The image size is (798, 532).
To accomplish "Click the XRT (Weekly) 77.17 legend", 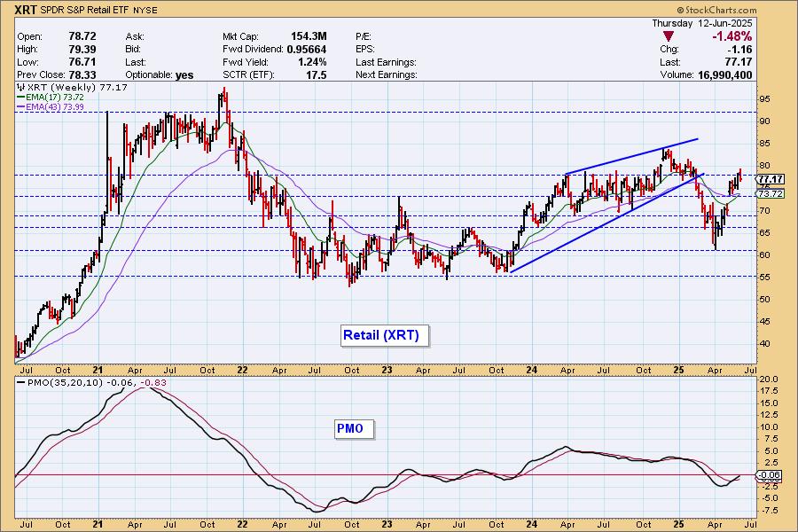I will (x=77, y=87).
